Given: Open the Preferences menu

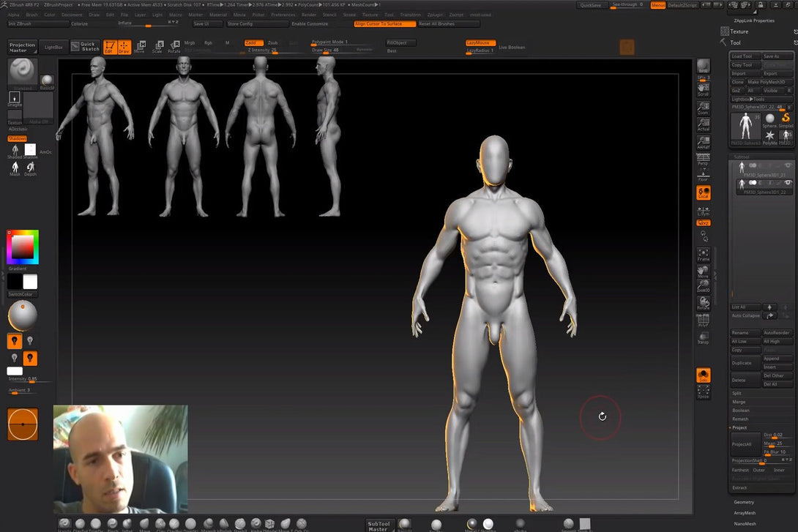Looking at the screenshot, I should (x=283, y=15).
